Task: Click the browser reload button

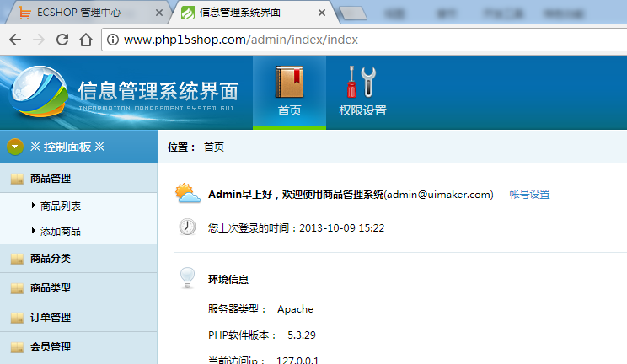Action: point(62,40)
